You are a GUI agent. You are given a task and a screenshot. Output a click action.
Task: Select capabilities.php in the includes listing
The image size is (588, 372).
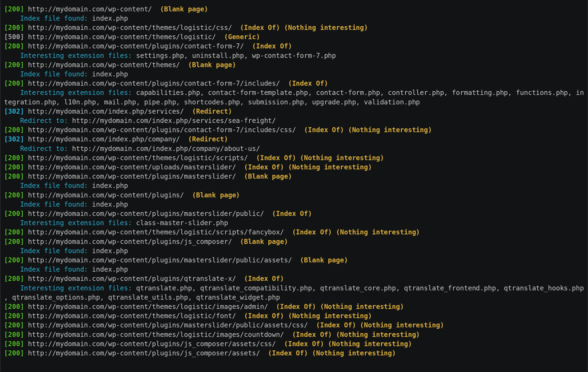tap(168, 93)
